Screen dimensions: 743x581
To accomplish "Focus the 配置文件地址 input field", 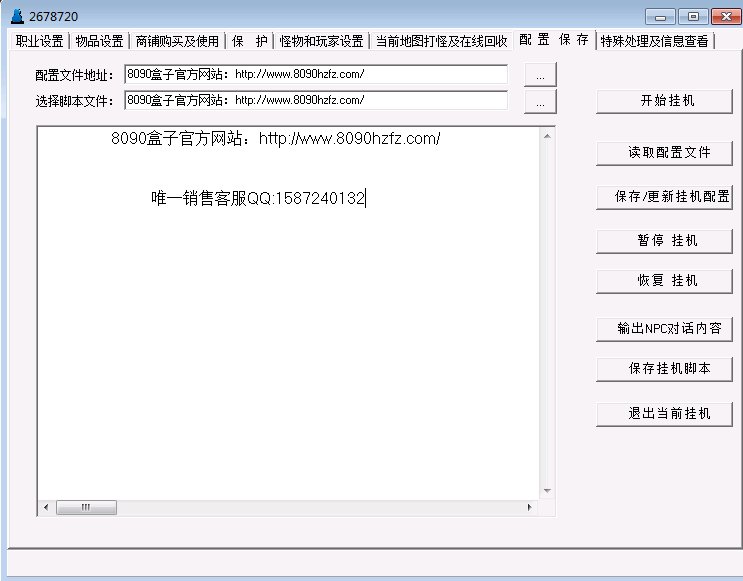I will [316, 74].
